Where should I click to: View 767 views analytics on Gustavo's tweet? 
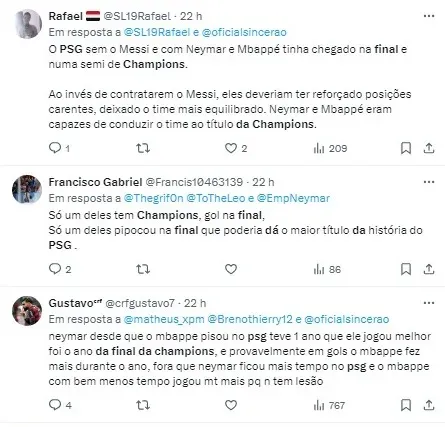point(329,405)
